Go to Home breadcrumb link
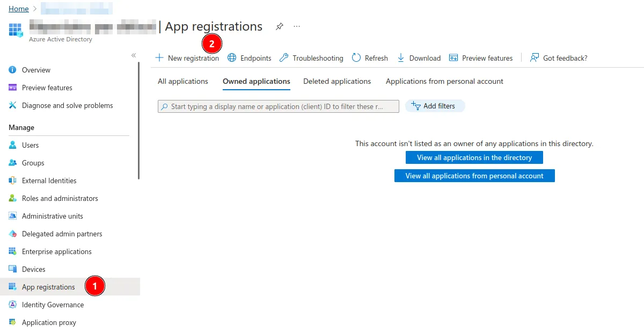644x332 pixels. (x=19, y=9)
